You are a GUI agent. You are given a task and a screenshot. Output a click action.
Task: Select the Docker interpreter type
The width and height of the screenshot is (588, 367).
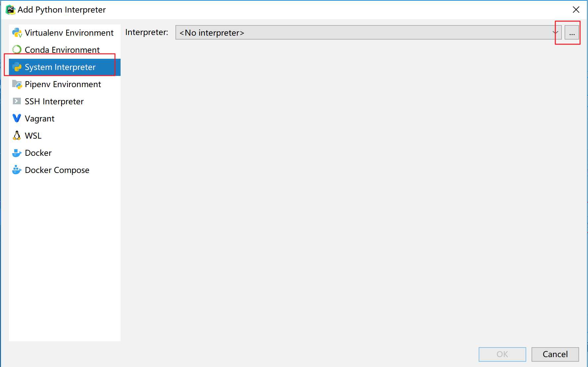click(65, 153)
